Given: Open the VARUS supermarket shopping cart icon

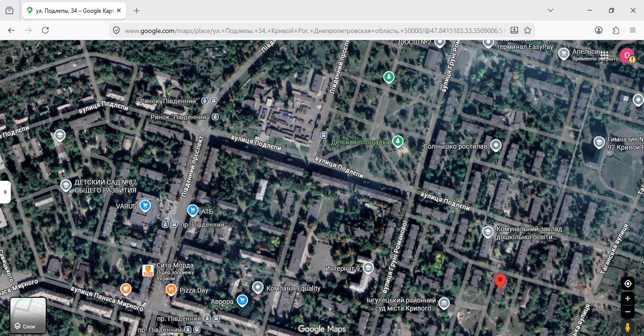Looking at the screenshot, I should click(x=145, y=206).
